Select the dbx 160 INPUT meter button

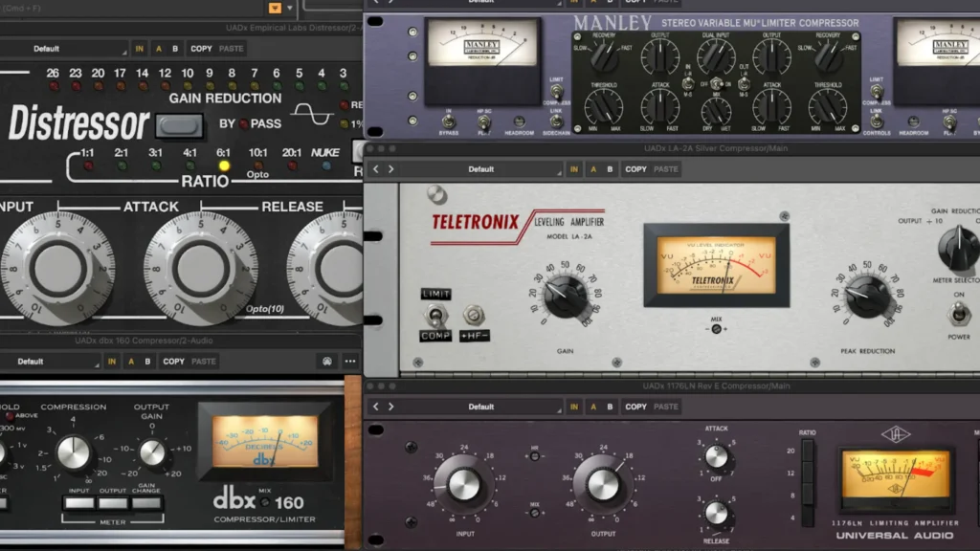point(79,503)
